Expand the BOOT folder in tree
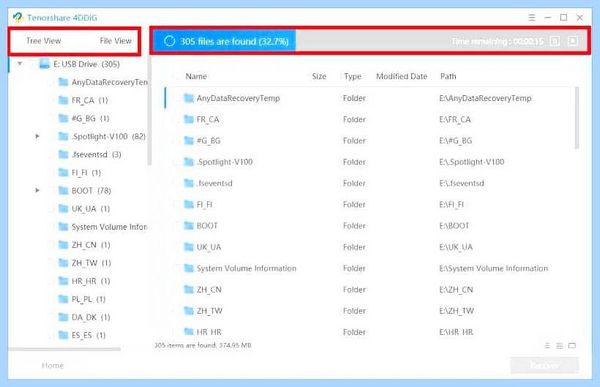The width and height of the screenshot is (600, 387). [37, 190]
